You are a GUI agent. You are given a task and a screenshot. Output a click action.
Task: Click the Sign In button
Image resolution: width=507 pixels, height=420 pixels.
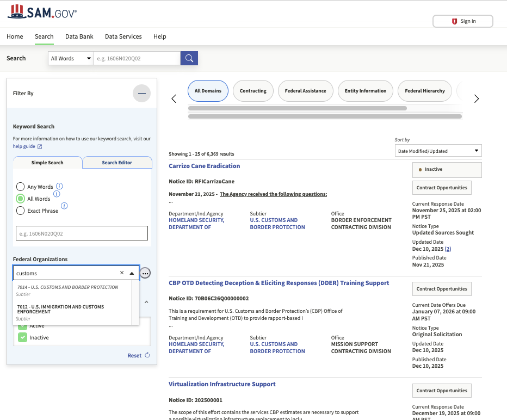click(x=462, y=21)
